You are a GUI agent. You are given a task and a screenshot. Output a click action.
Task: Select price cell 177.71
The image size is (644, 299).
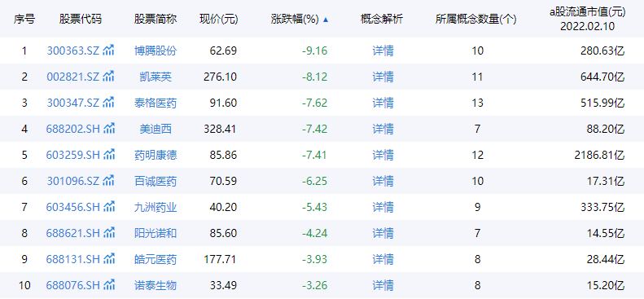click(220, 259)
